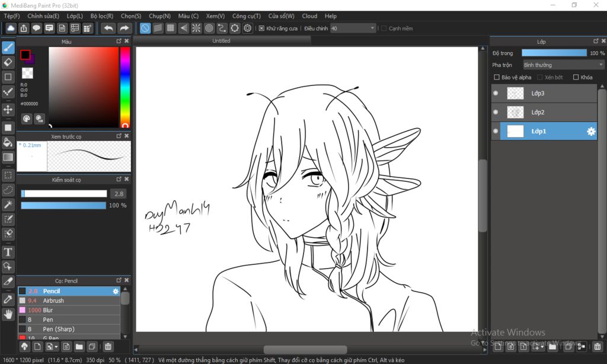Undock the Cọ: Pencil brush panel
Viewport: 607px width, 364px height.
[119, 280]
